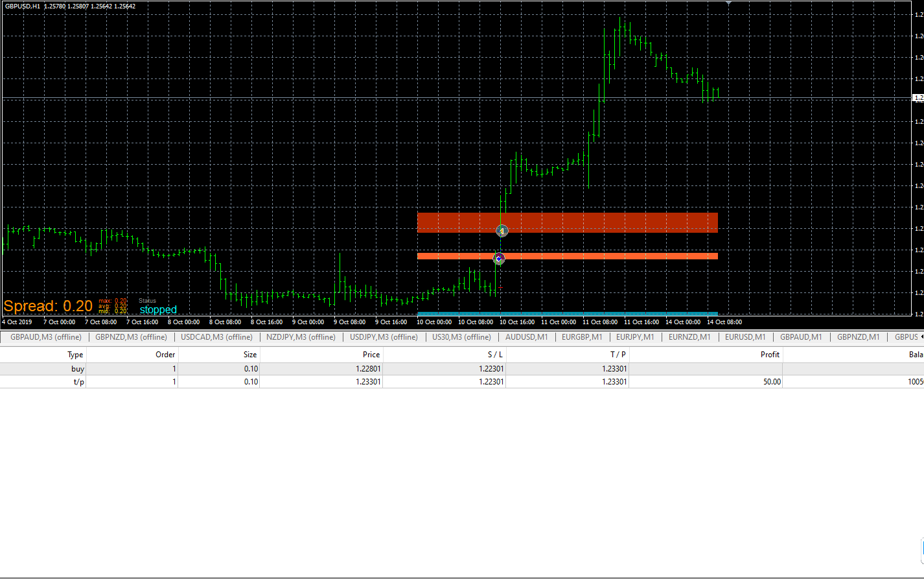This screenshot has width=924, height=579.
Task: Select the US30,M3 (offline) tab
Action: pos(461,337)
